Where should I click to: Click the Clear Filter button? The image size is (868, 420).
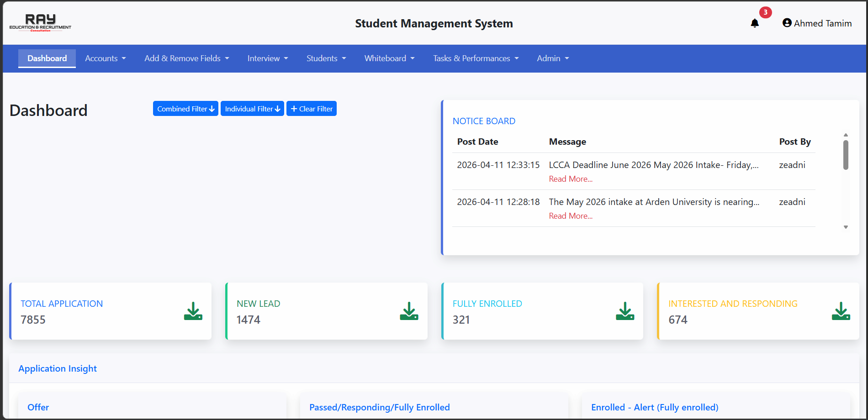pos(312,109)
